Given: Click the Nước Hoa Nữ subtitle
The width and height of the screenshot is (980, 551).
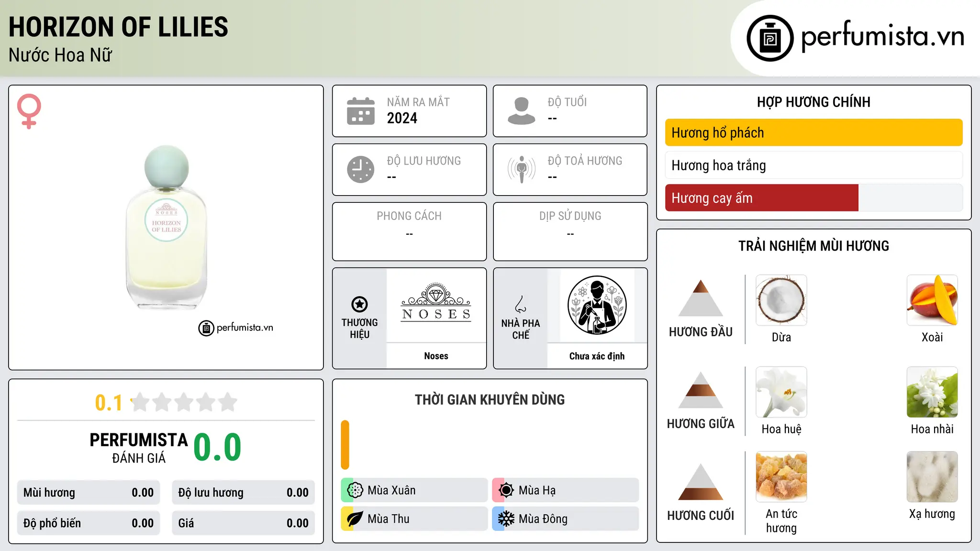Looking at the screenshot, I should 60,55.
